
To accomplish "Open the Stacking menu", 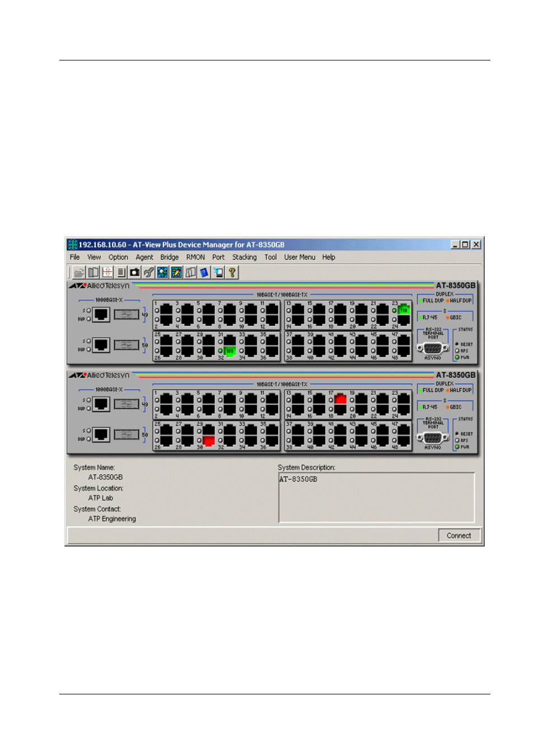I will tap(245, 258).
